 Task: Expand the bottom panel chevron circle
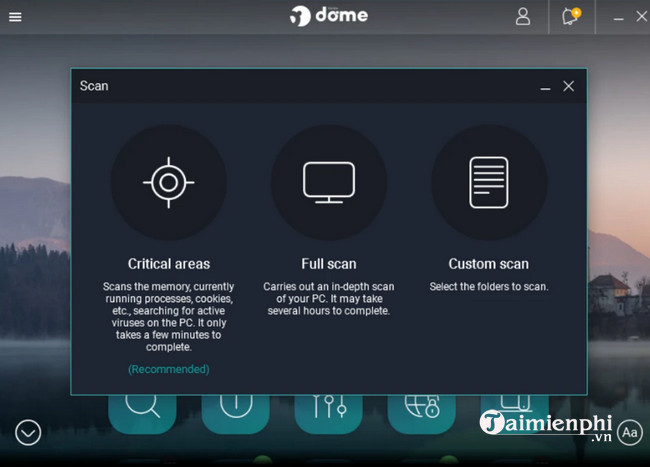[28, 433]
